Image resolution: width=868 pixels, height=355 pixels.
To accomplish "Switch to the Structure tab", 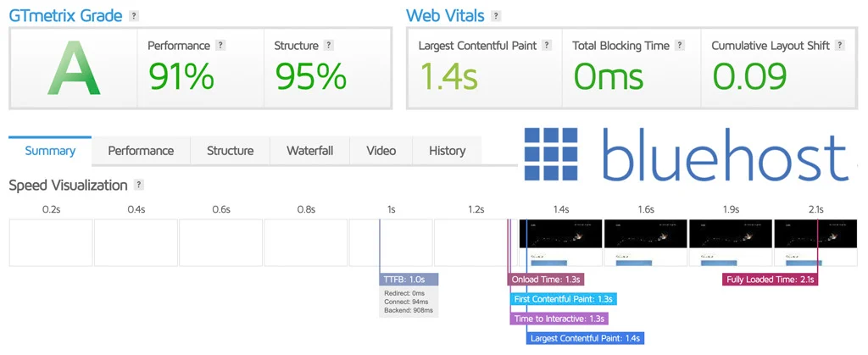I will point(231,151).
